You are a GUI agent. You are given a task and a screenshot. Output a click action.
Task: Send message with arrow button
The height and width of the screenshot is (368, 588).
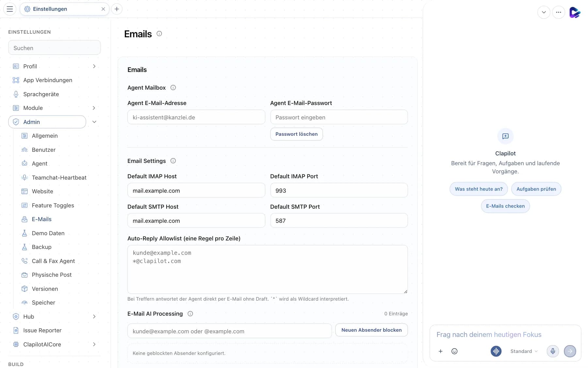point(570,351)
